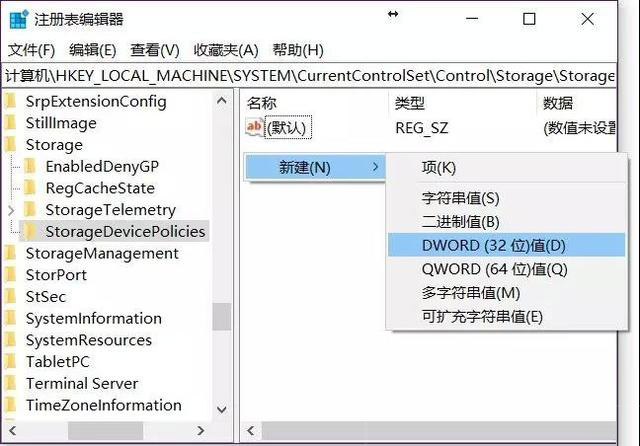Click the folder icon beside StorageTelemetry

[30, 209]
